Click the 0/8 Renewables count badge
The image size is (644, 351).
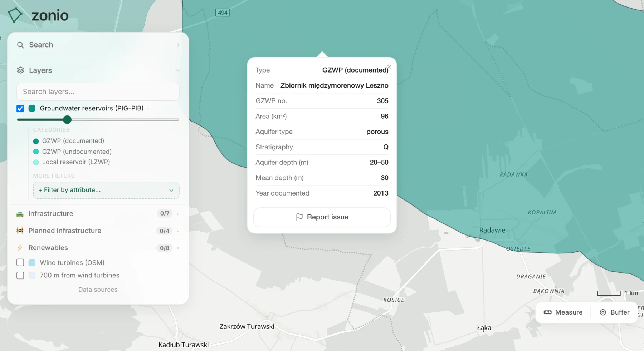(165, 248)
